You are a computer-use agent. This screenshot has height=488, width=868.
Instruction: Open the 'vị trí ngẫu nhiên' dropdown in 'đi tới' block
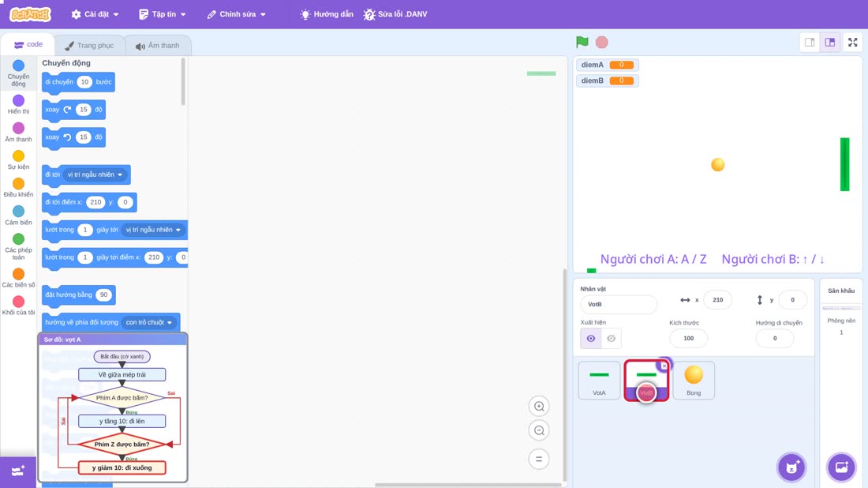point(95,175)
